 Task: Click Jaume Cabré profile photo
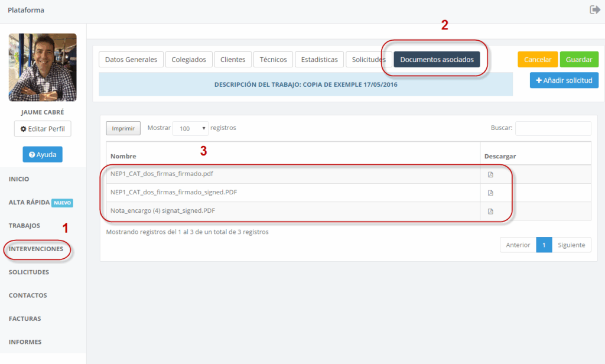pos(43,67)
